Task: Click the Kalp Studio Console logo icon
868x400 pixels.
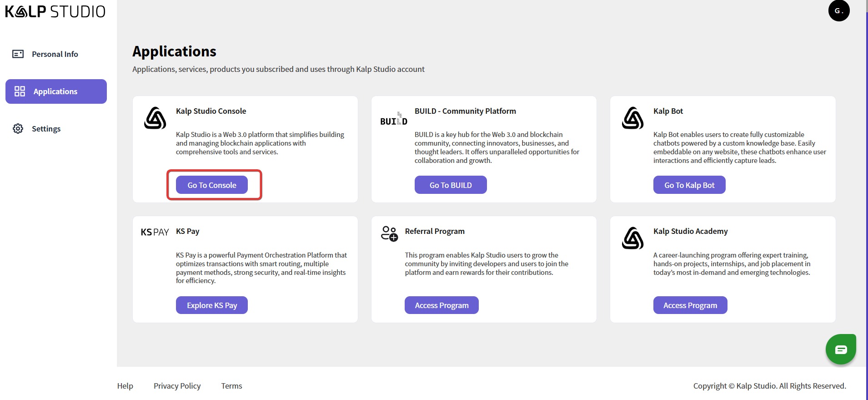Action: (155, 118)
